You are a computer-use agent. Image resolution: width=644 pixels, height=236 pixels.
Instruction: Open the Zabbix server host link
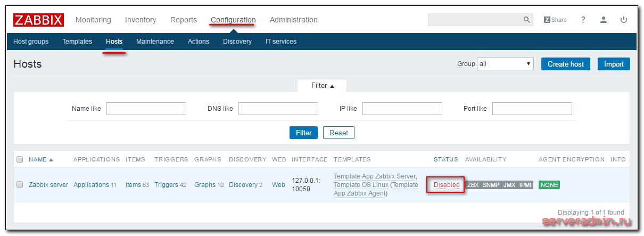tap(48, 185)
